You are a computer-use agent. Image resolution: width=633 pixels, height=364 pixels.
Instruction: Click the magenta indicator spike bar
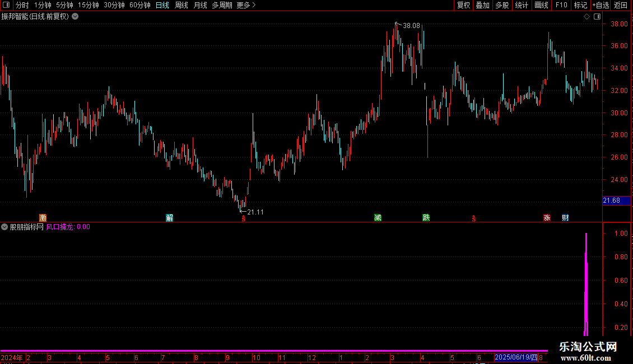pyautogui.click(x=586, y=284)
